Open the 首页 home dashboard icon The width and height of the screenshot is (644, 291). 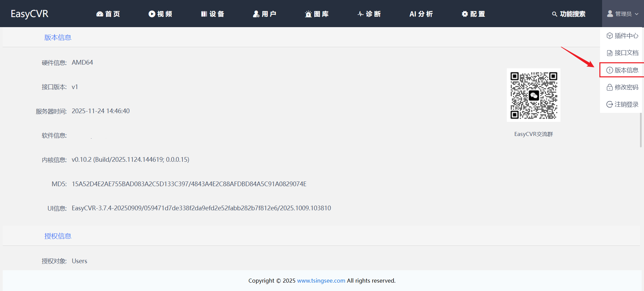click(x=100, y=14)
